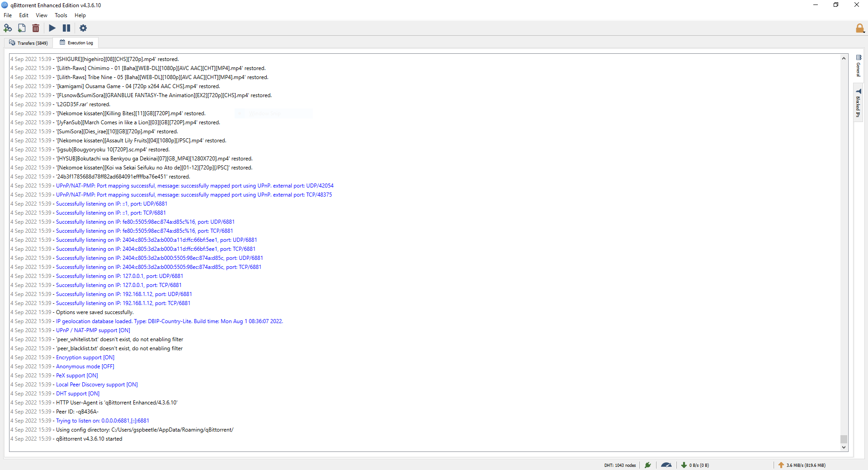Viewport: 868px width, 470px height.
Task: Select the peer_blacklist.txt doesn't exist line
Action: pyautogui.click(x=97, y=348)
